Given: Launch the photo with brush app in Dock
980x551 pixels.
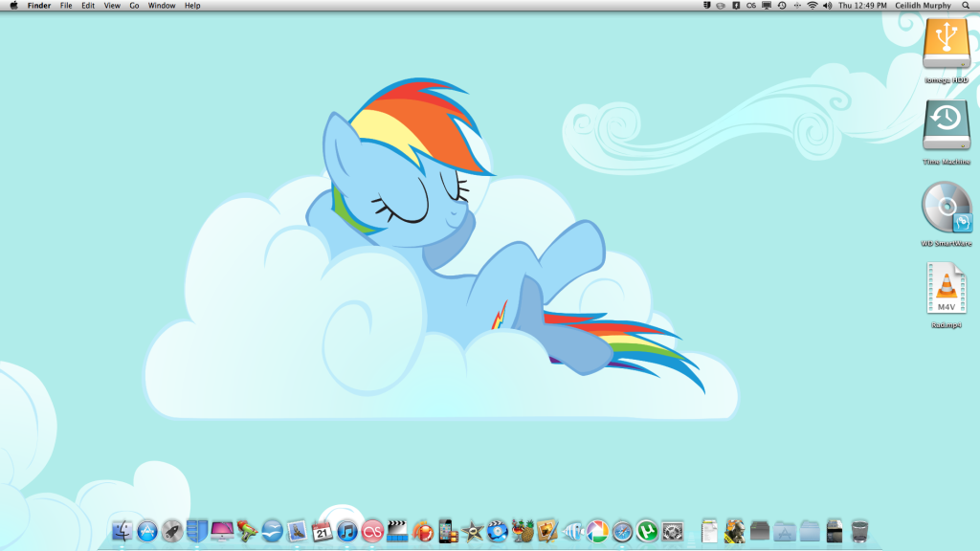Looking at the screenshot, I should pyautogui.click(x=547, y=532).
